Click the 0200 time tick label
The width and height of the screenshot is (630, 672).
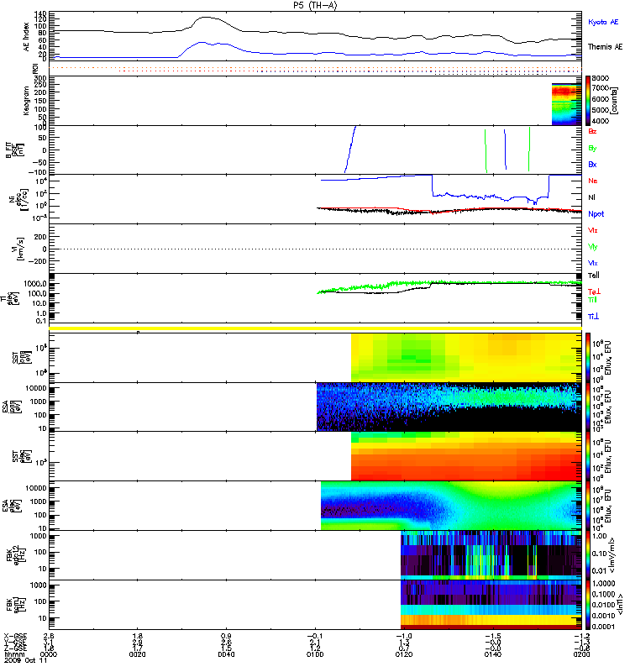click(x=581, y=654)
